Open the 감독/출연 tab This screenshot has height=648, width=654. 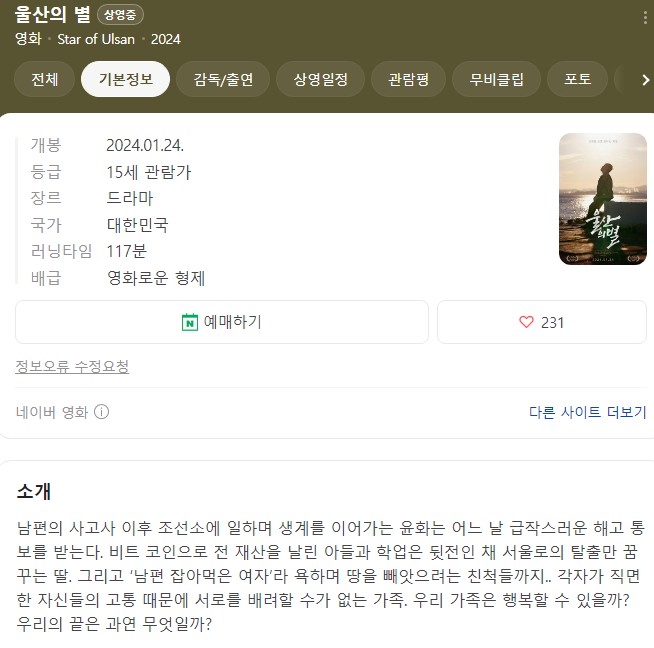tap(223, 79)
